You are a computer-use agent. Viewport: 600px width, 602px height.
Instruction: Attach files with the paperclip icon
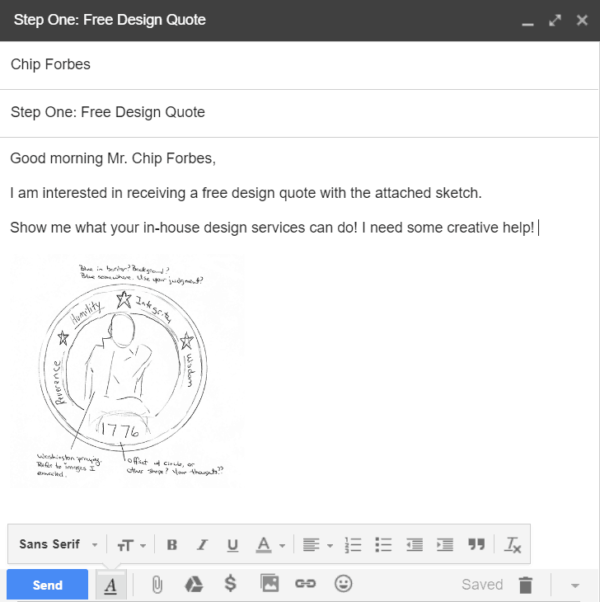[x=157, y=585]
